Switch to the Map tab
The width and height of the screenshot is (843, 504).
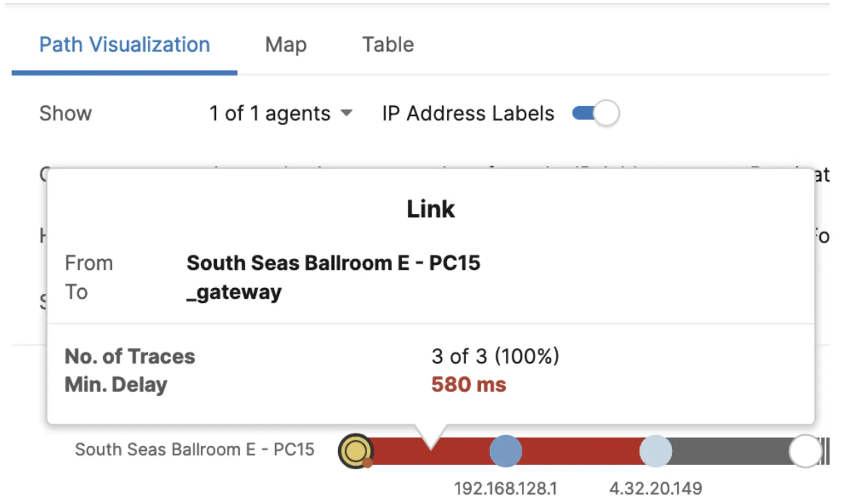(x=286, y=44)
